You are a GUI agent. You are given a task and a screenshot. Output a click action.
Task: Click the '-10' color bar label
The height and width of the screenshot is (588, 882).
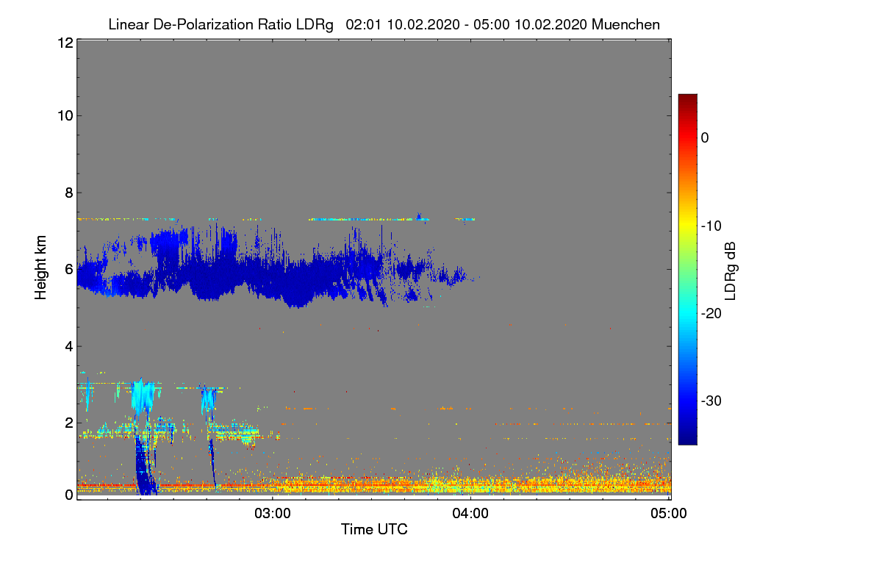point(712,226)
